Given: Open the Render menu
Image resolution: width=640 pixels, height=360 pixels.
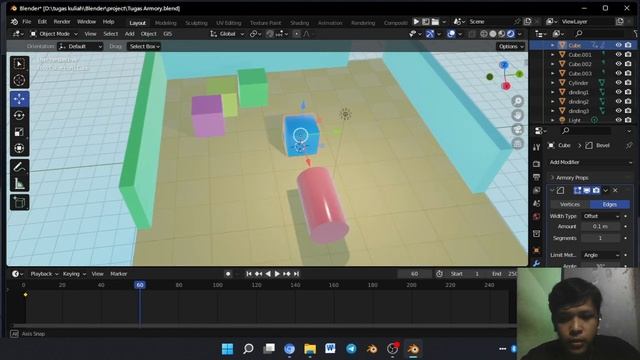Looking at the screenshot, I should click(x=62, y=22).
